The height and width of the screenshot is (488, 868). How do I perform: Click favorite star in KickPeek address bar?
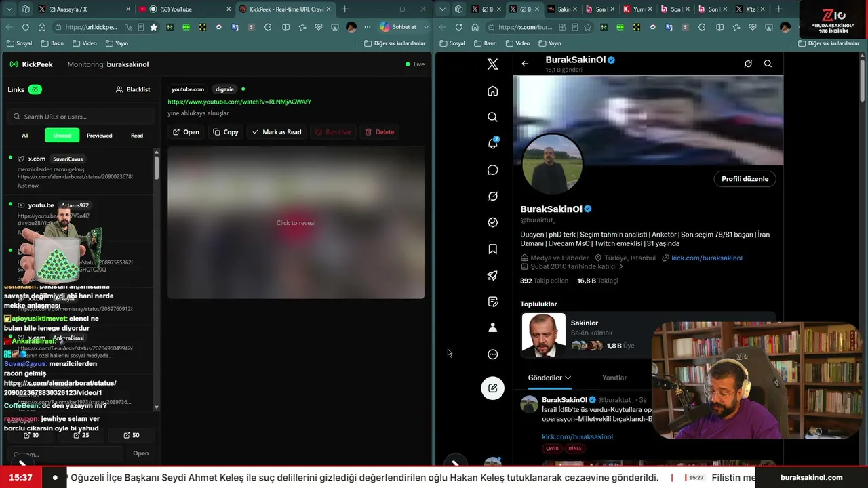pos(154,27)
